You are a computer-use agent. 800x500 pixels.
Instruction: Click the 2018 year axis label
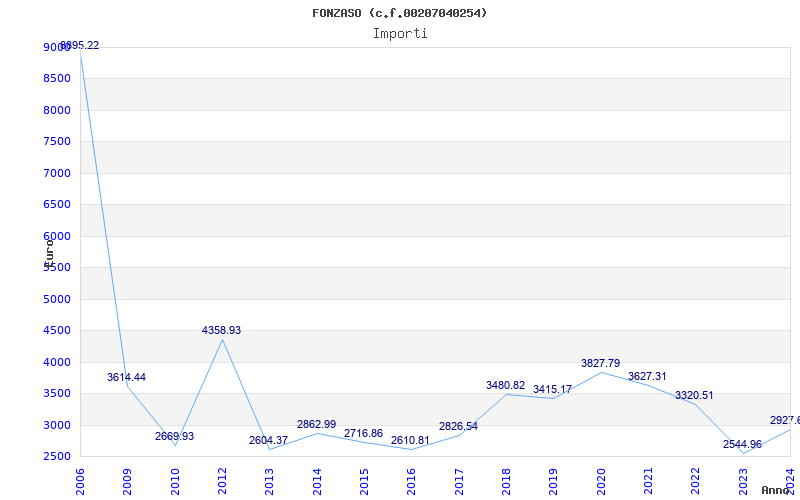(x=506, y=481)
